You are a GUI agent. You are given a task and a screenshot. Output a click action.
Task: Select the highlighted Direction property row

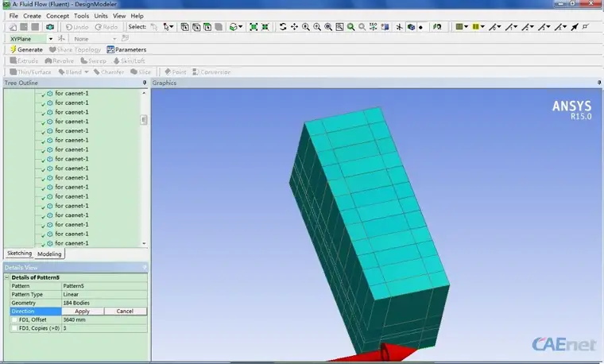pyautogui.click(x=36, y=312)
